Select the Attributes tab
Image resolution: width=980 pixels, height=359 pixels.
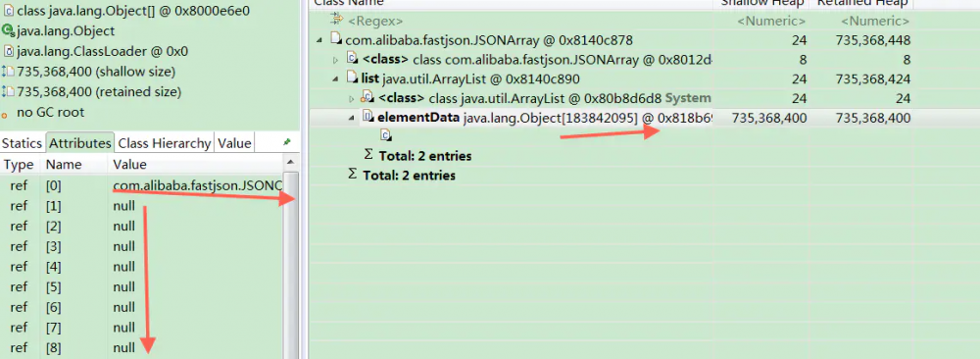pos(80,143)
